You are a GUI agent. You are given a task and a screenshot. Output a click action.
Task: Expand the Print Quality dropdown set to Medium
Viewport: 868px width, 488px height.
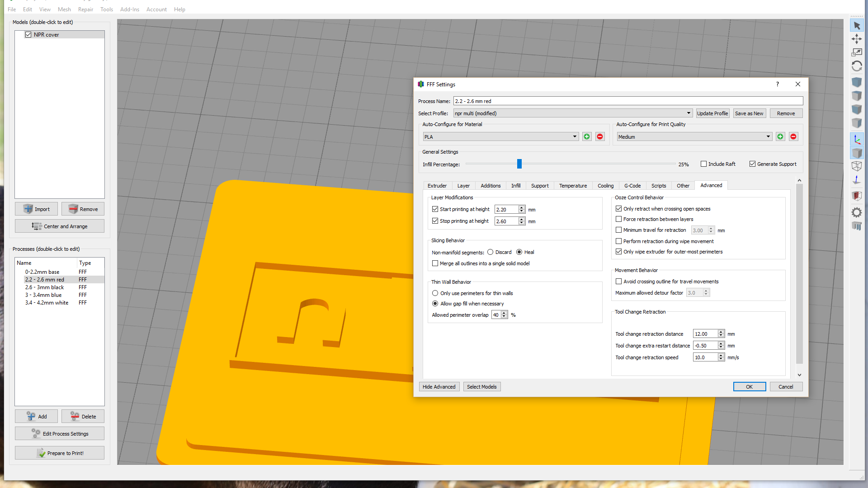coord(768,136)
